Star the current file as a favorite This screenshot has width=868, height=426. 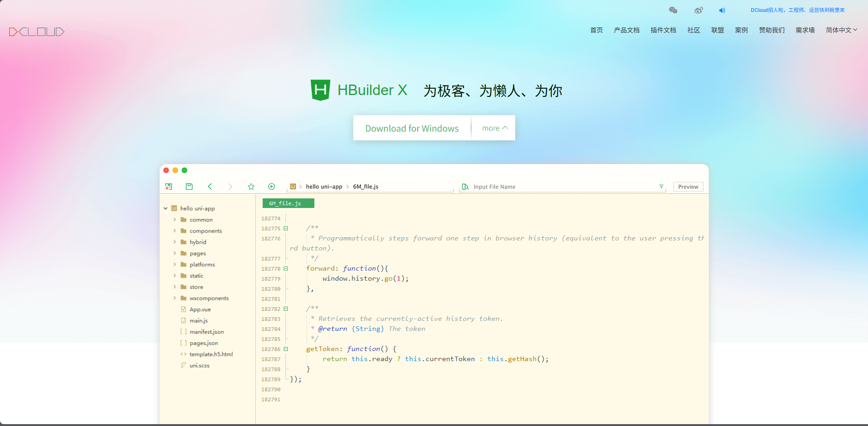click(x=251, y=186)
